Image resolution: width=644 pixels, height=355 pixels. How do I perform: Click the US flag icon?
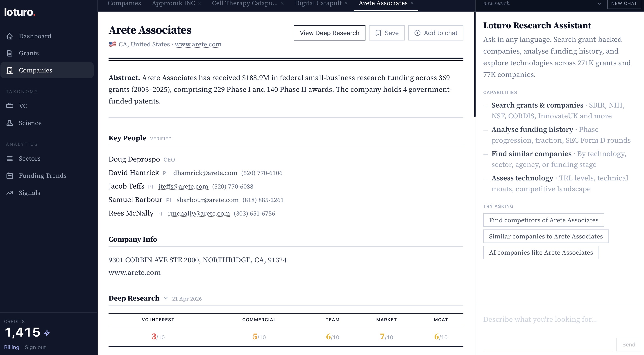click(x=113, y=44)
